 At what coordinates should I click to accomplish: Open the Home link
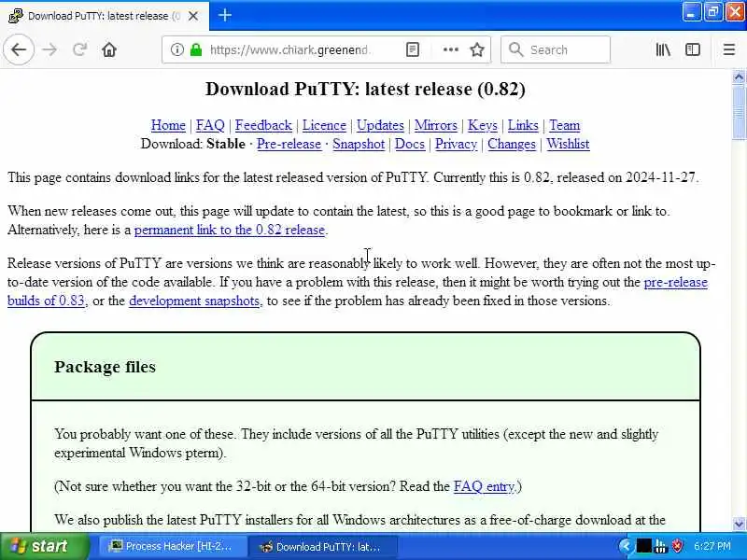168,125
